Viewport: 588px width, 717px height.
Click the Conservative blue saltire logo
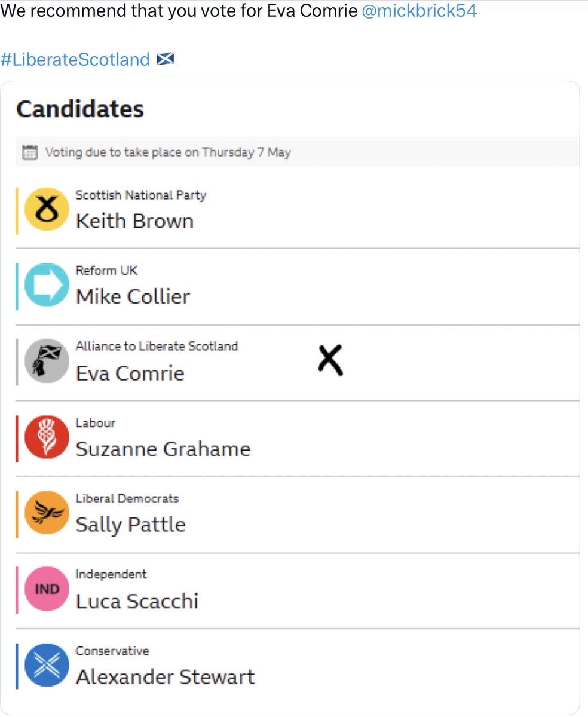(47, 665)
